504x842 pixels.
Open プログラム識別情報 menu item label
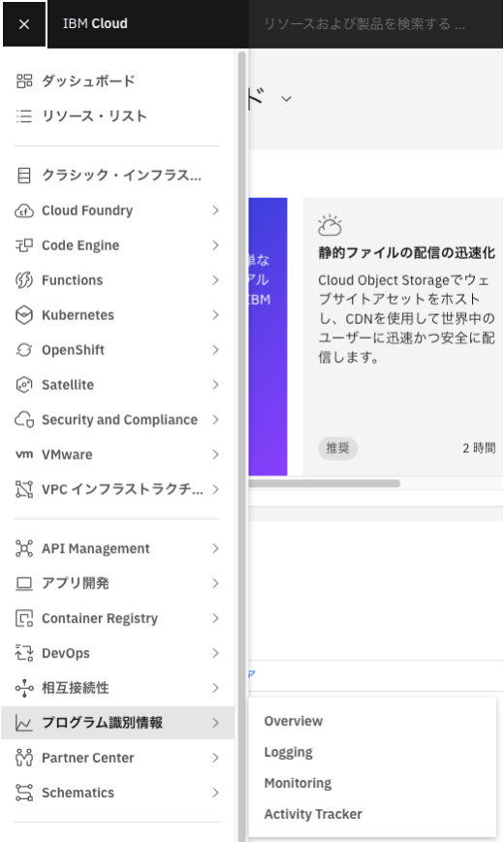coord(102,723)
